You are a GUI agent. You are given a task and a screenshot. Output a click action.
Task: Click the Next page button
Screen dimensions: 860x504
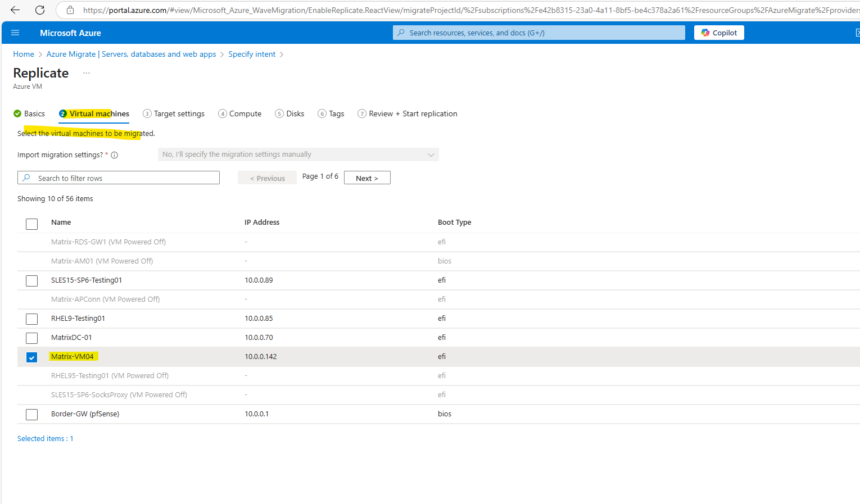point(367,178)
